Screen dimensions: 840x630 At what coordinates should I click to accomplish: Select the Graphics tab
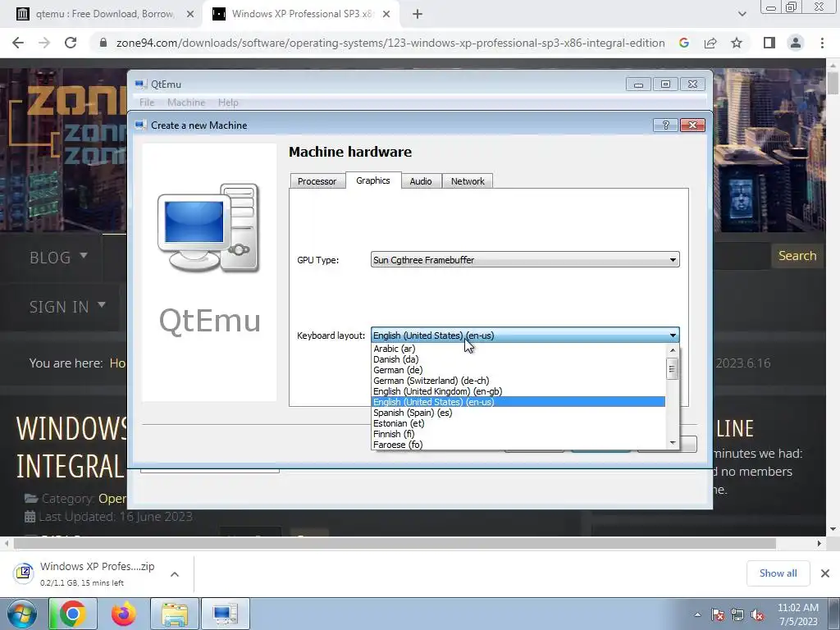coord(373,180)
